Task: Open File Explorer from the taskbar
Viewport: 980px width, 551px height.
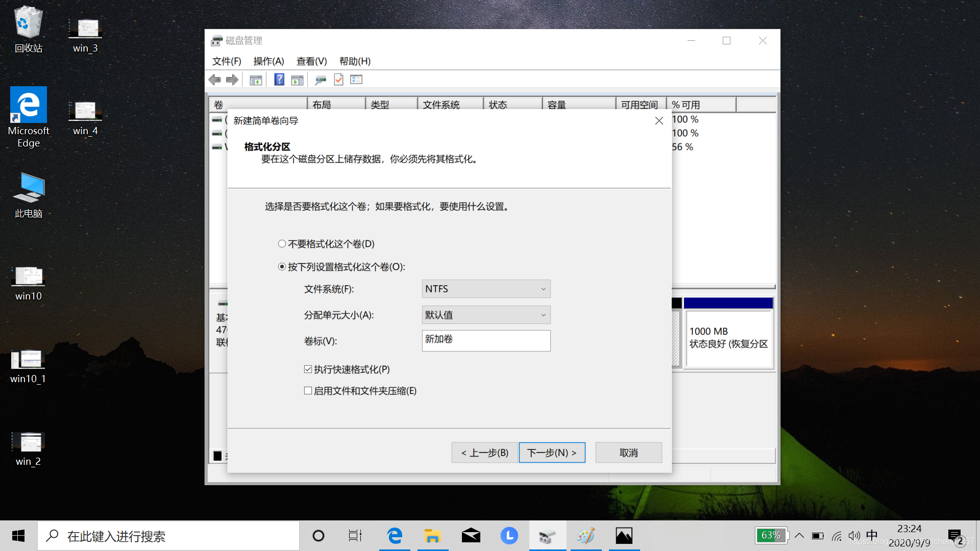Action: 432,536
